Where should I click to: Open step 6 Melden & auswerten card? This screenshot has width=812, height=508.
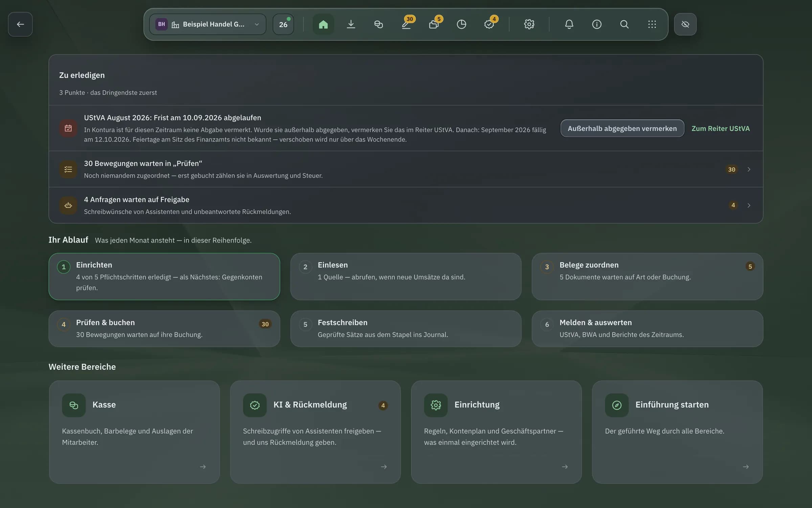[x=647, y=329]
